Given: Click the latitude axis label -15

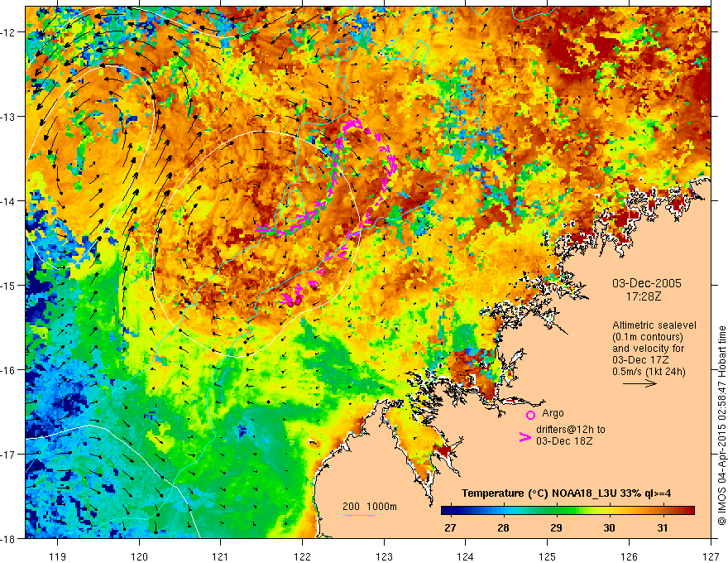Looking at the screenshot, I should tap(9, 286).
